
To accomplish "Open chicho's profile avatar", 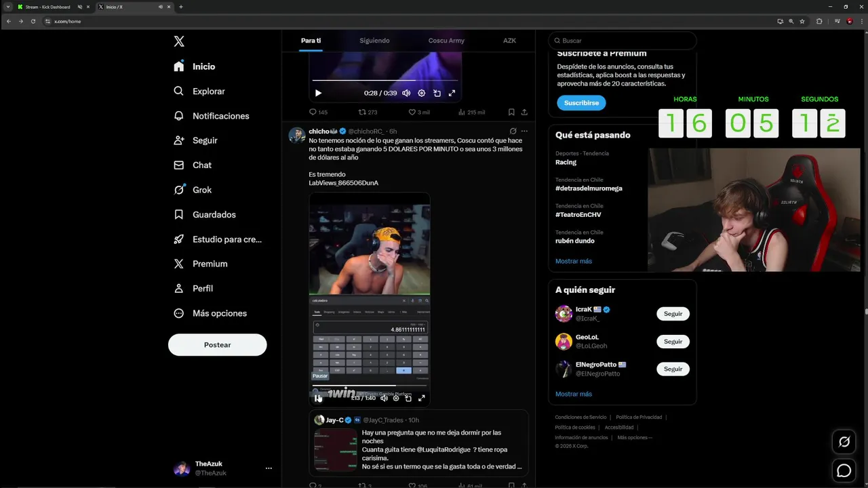I will 296,135.
